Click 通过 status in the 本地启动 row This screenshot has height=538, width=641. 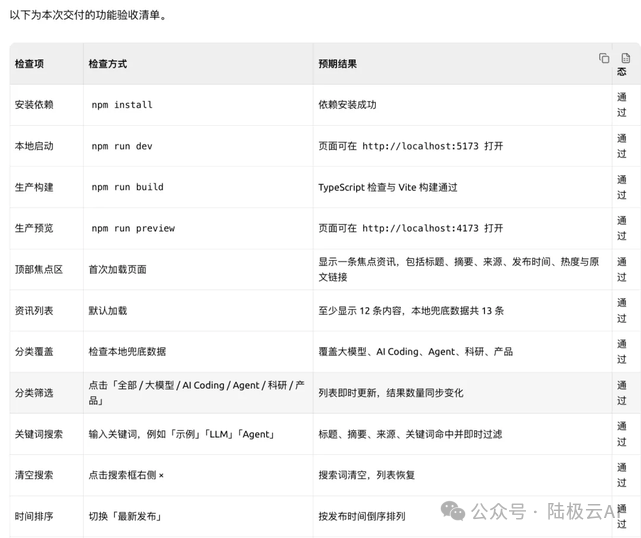(622, 146)
